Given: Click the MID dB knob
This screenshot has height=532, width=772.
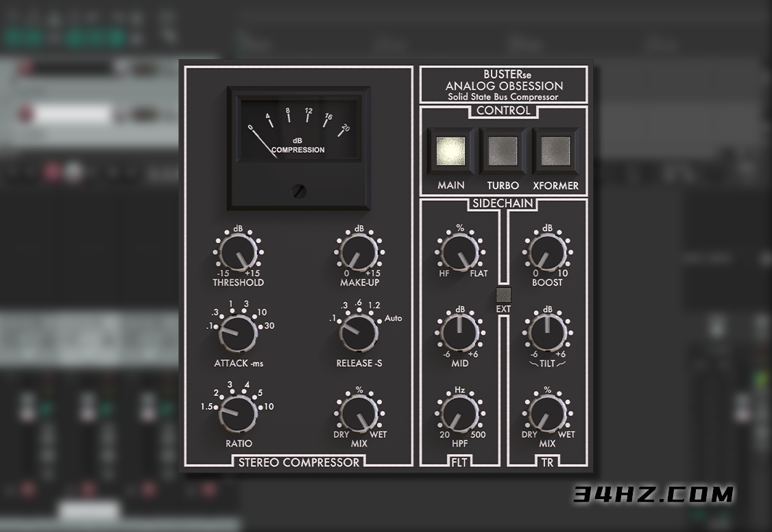Looking at the screenshot, I should coord(460,333).
